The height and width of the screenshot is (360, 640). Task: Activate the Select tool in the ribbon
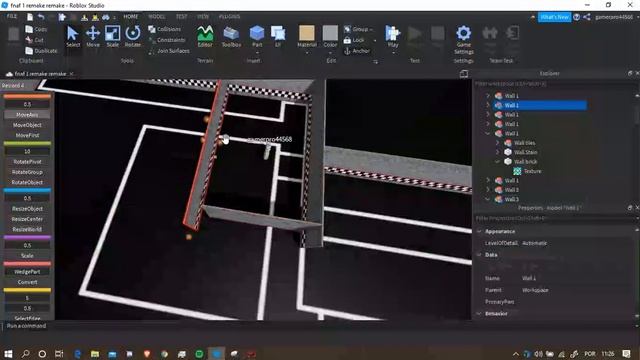73,36
